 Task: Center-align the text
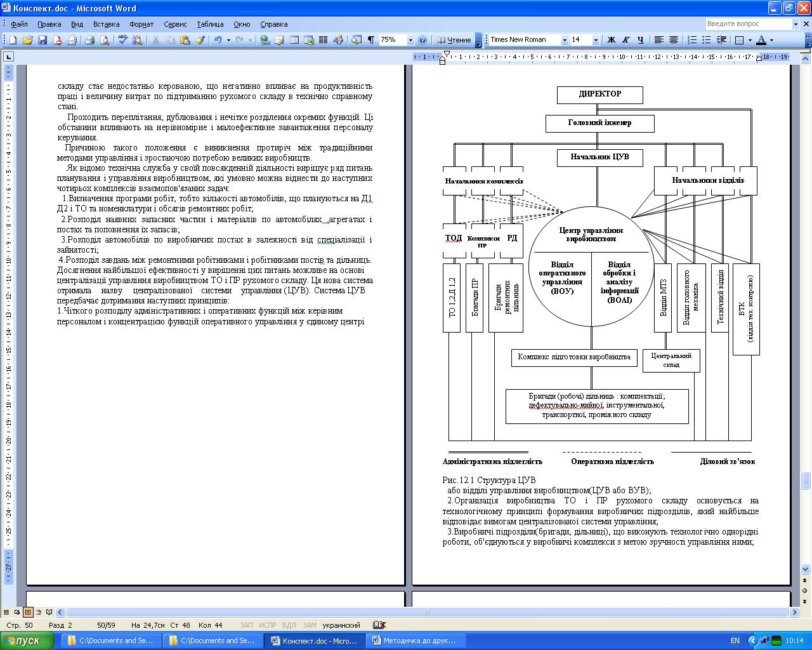(x=674, y=40)
